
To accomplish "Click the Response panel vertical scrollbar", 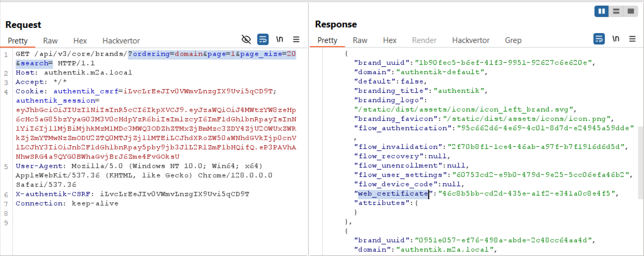I will point(641,163).
